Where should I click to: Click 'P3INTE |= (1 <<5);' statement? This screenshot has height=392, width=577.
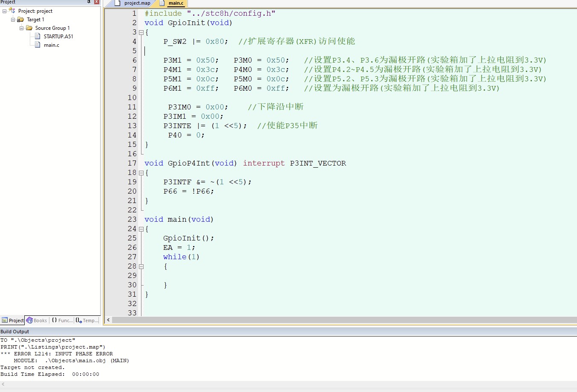pos(205,126)
